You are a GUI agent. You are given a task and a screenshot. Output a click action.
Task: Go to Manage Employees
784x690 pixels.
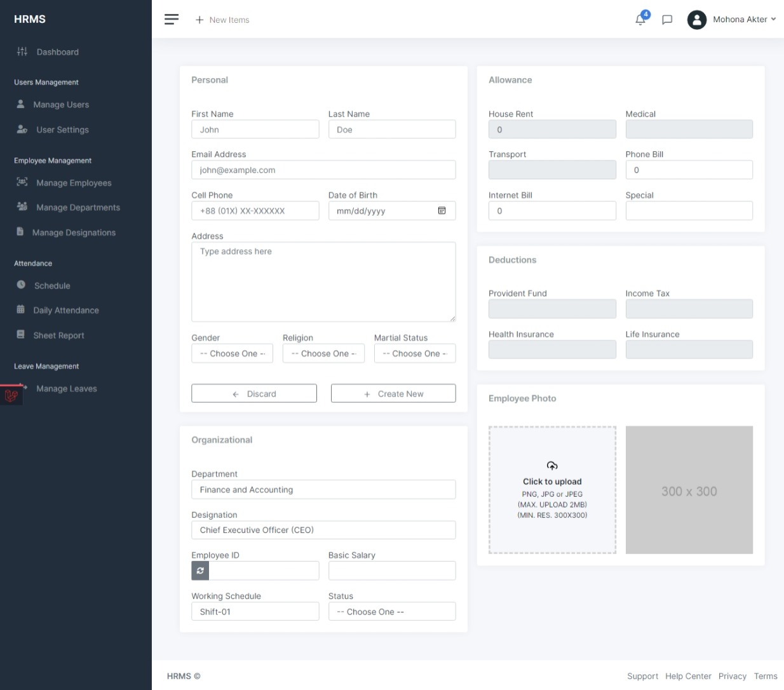[74, 182]
